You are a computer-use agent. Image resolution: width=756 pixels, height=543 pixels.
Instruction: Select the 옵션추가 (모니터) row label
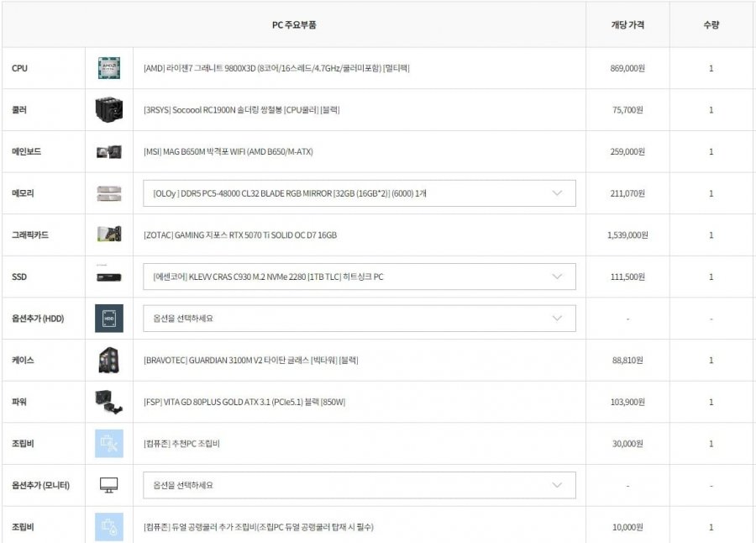pos(40,485)
